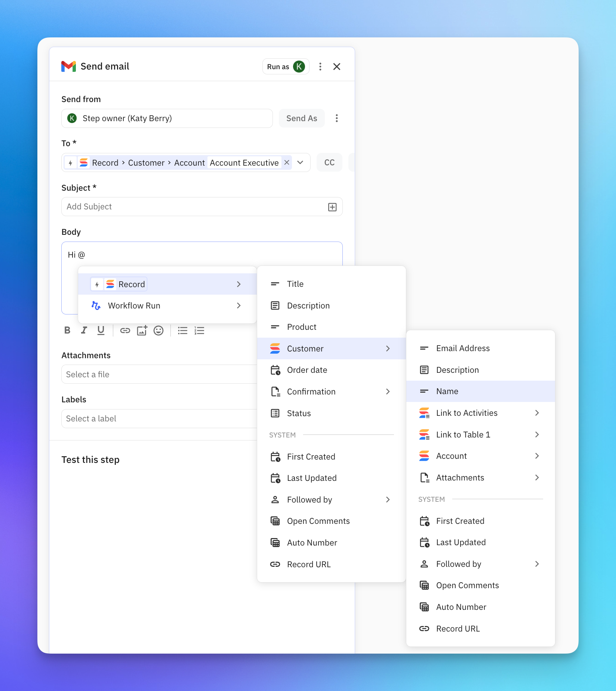Apply italic formatting to body text
Screen dimensions: 616x691
point(84,330)
